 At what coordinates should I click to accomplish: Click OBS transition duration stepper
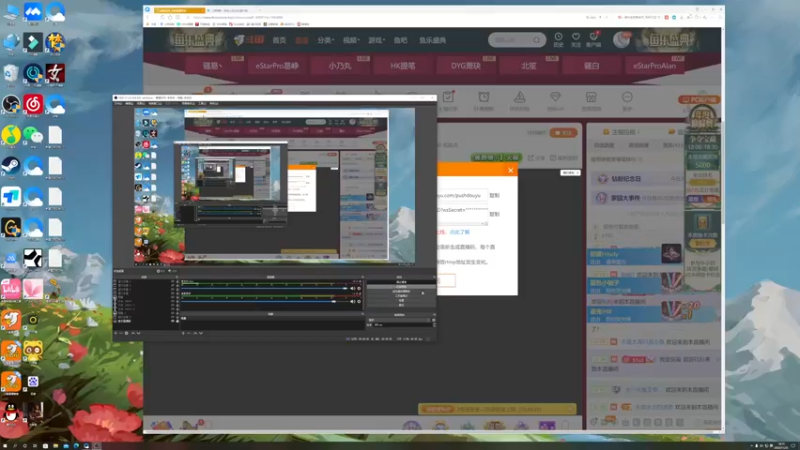[434, 324]
